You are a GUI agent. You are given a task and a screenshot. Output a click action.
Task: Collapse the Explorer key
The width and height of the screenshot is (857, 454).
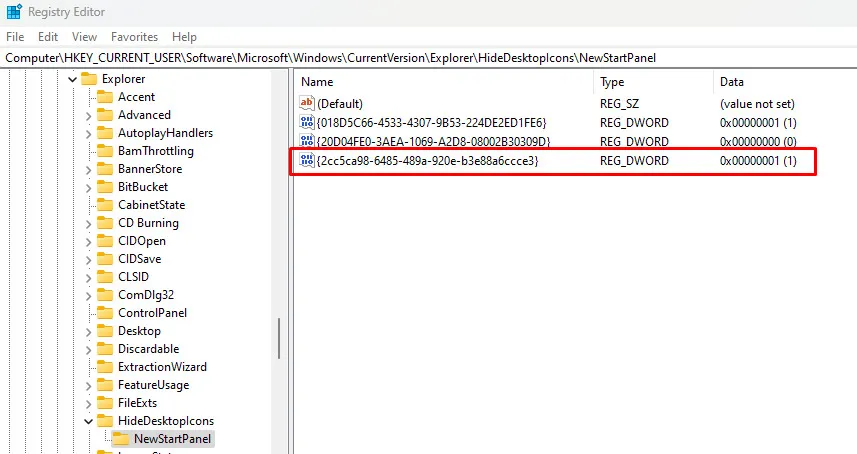[72, 80]
